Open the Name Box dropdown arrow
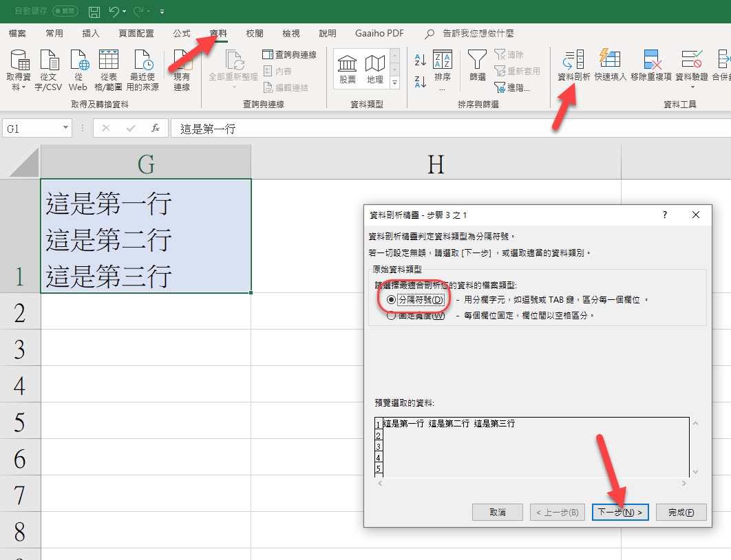Image resolution: width=731 pixels, height=560 pixels. tap(66, 128)
